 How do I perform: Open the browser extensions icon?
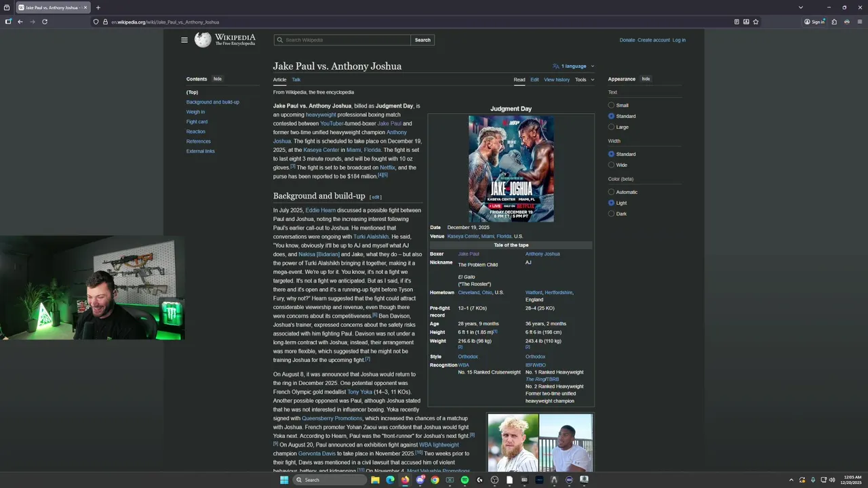[834, 22]
